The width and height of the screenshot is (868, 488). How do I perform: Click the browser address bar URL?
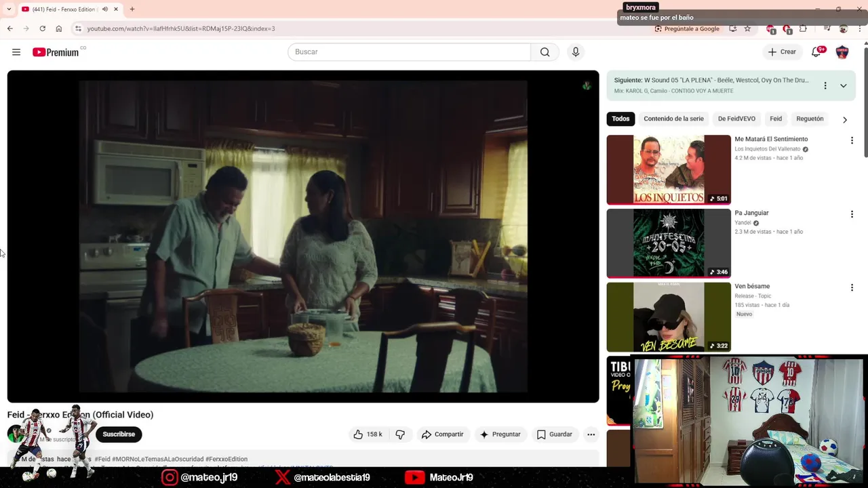tap(181, 28)
